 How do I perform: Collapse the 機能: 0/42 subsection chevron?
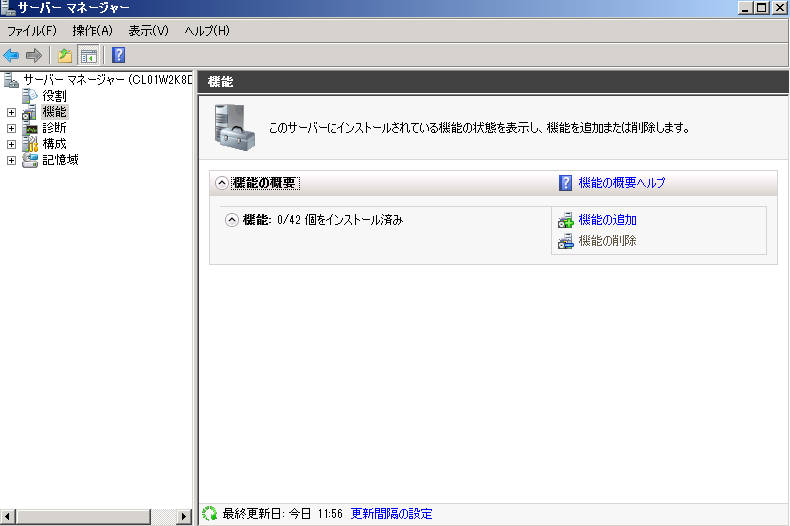coord(232,220)
